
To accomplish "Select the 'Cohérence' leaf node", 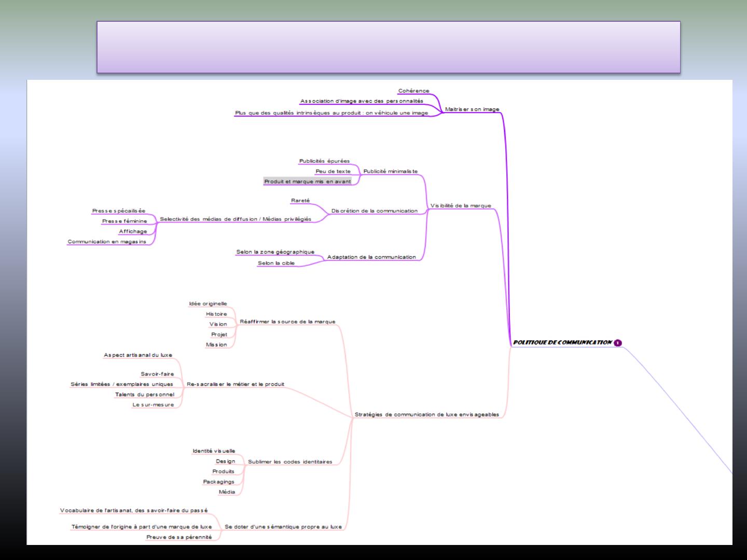I will [413, 91].
